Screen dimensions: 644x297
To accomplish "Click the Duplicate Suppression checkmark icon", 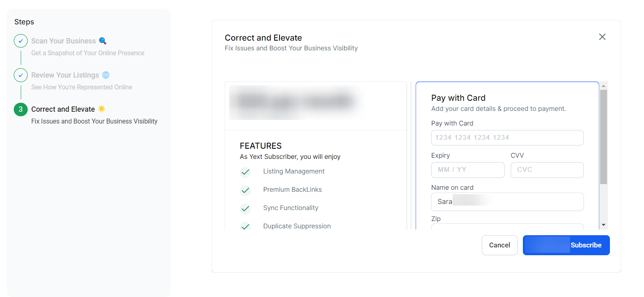I will [x=245, y=226].
